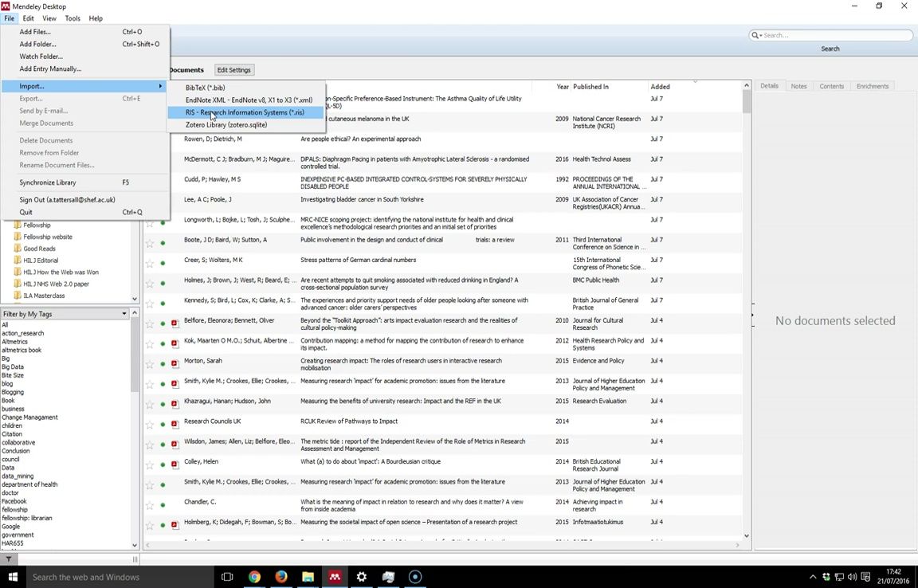Toggle read/unread dot for the Chandler, C. row
918x588 pixels.
(163, 505)
